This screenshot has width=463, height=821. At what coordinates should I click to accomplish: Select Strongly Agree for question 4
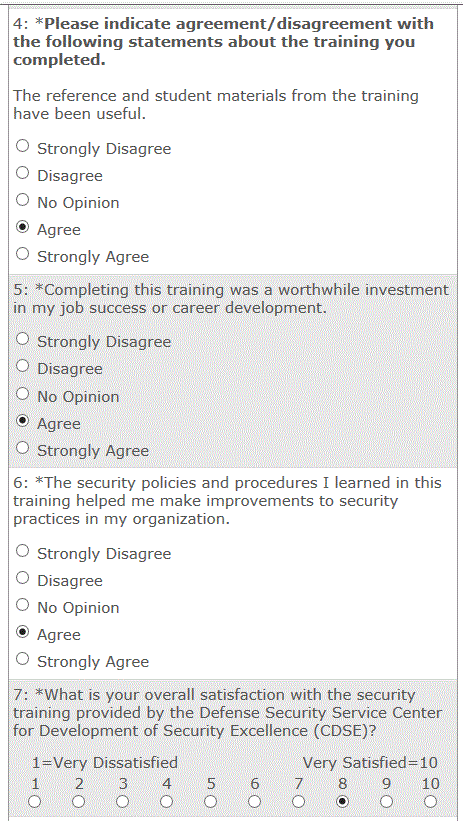(23, 254)
